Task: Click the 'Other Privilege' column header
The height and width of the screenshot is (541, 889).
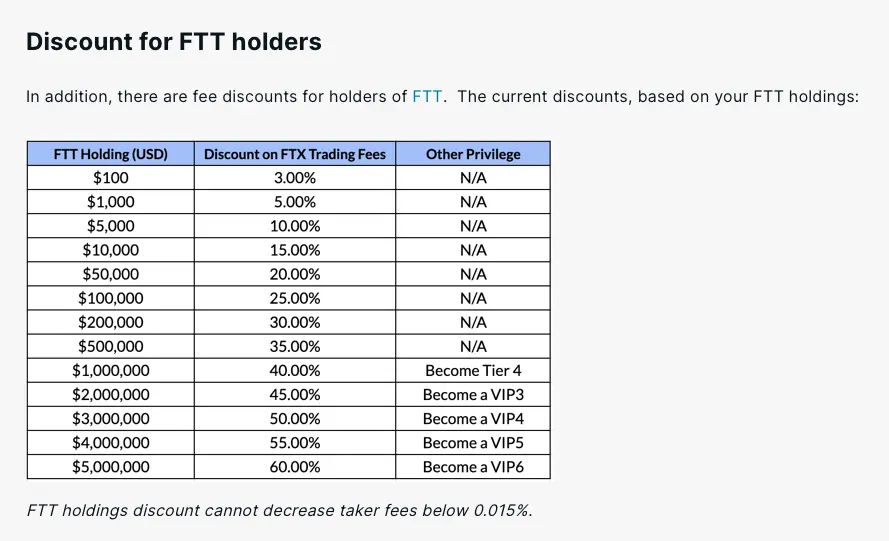Action: tap(473, 154)
